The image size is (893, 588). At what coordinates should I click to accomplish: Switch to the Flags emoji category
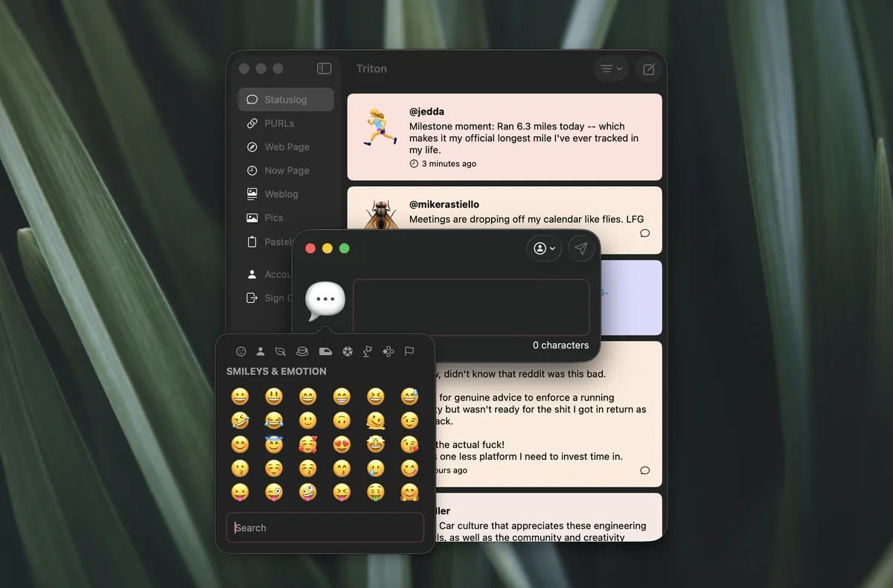pos(409,351)
